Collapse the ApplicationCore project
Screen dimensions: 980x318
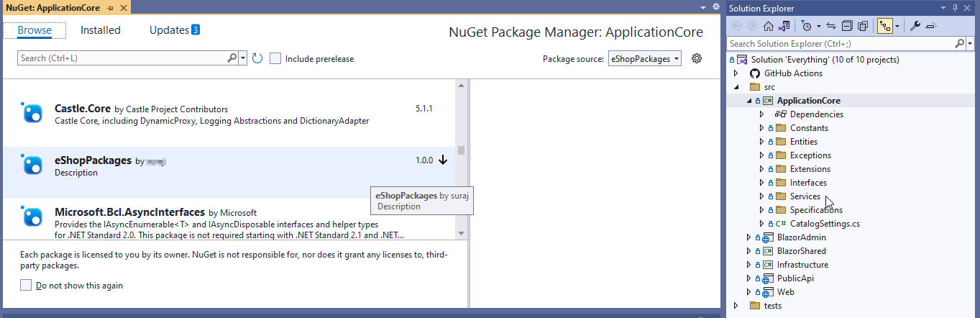pyautogui.click(x=748, y=101)
